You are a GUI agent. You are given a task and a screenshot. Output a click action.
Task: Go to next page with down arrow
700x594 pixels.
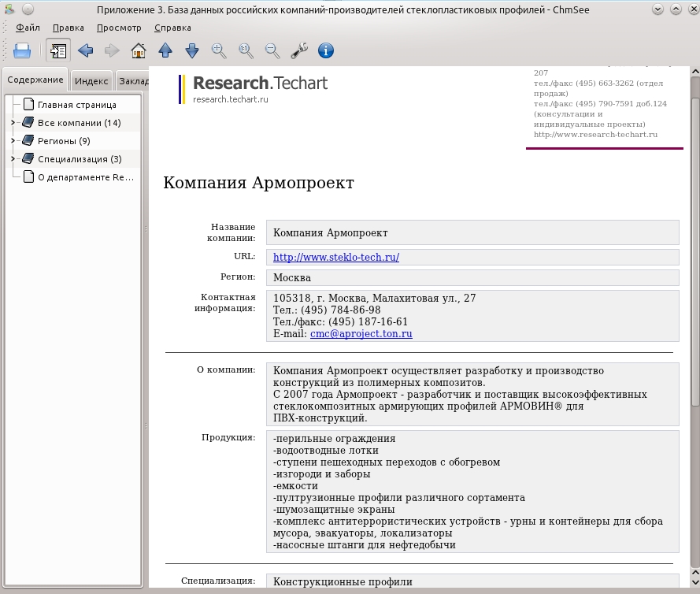[x=192, y=50]
